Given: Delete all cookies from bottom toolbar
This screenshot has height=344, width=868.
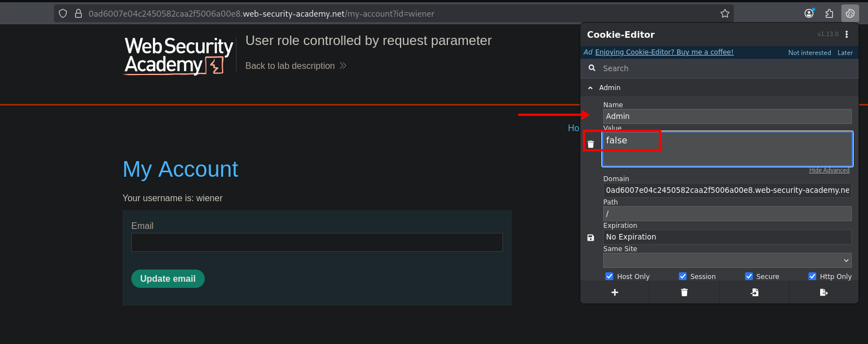Looking at the screenshot, I should (x=684, y=292).
